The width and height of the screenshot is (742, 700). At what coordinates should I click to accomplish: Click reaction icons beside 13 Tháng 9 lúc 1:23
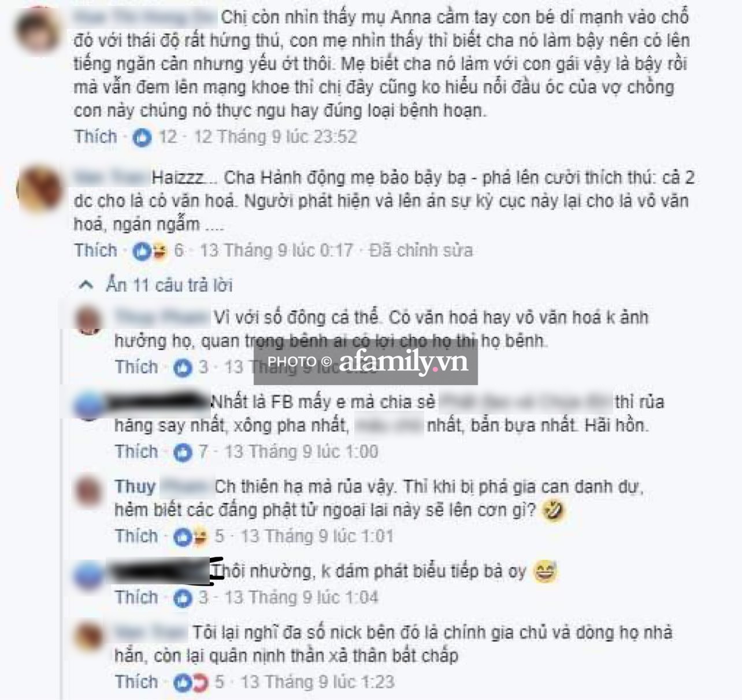[191, 682]
